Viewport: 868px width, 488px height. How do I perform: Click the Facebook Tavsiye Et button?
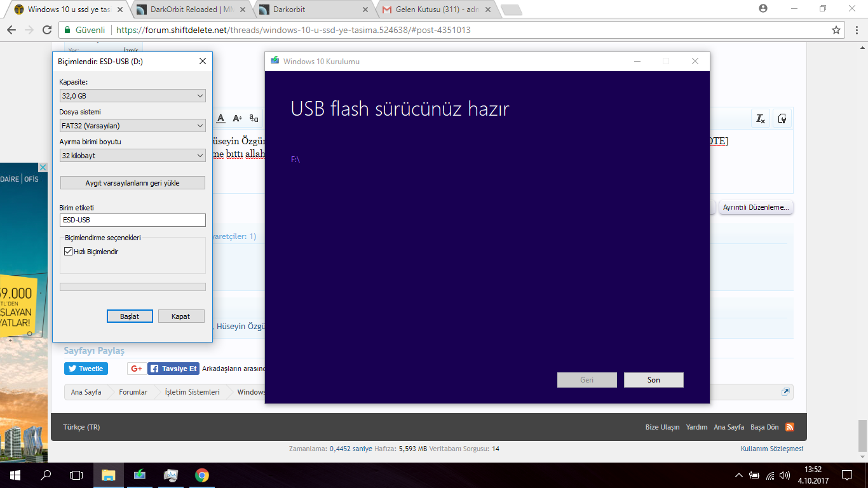click(x=173, y=369)
